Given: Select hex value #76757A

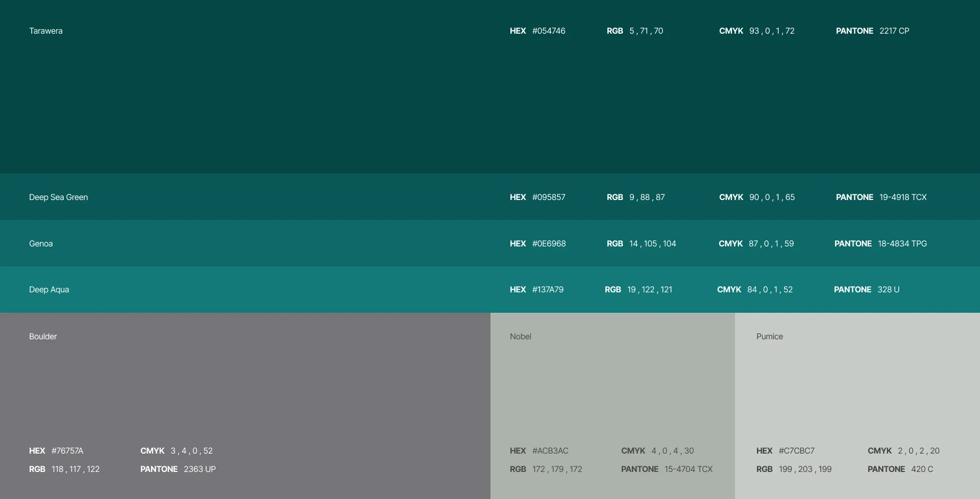Looking at the screenshot, I should click(x=67, y=451).
